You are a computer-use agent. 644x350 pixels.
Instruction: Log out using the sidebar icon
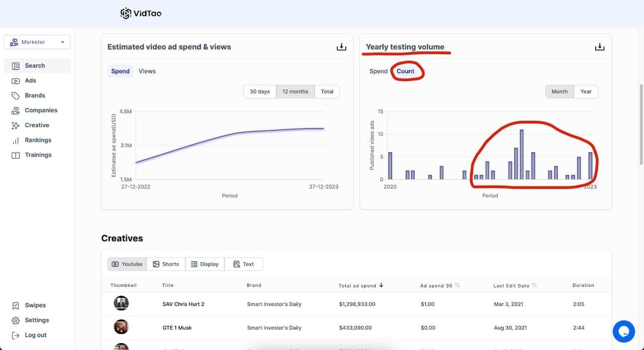(16, 335)
